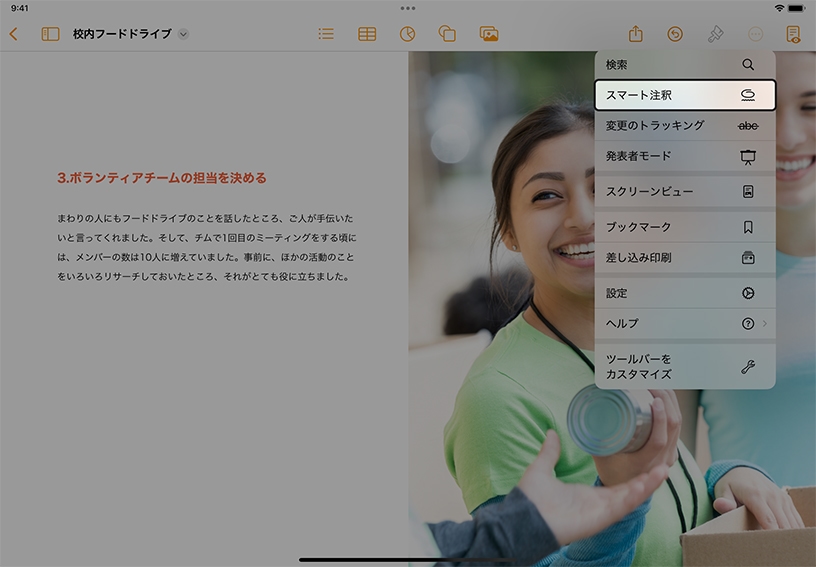Open the format paintbrush icon
Image resolution: width=816 pixels, height=567 pixels.
point(715,34)
